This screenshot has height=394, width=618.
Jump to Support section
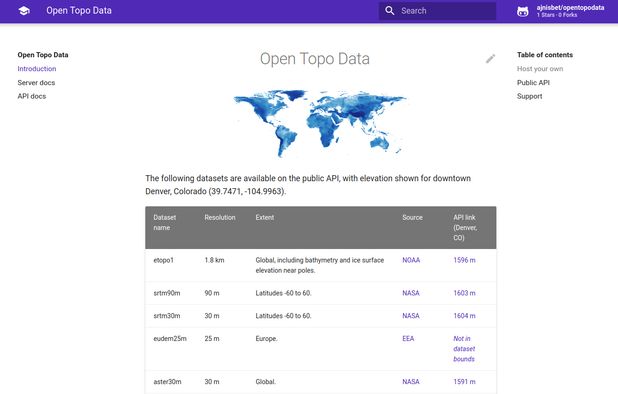tap(529, 96)
